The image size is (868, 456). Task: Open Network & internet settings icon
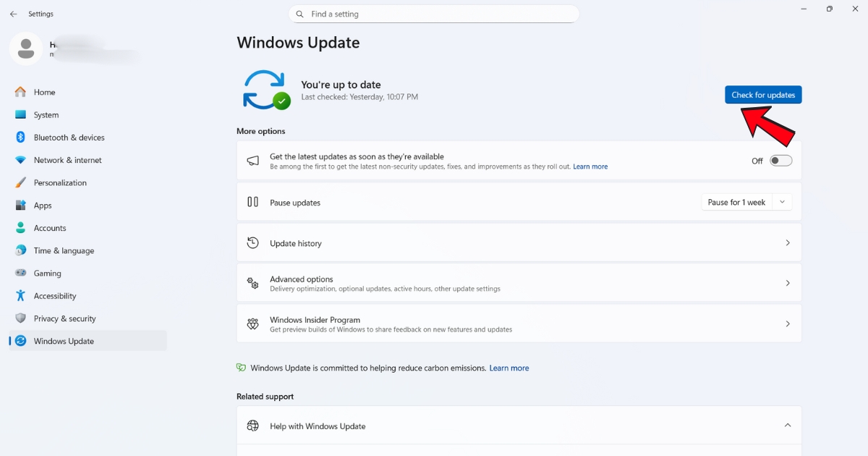pyautogui.click(x=20, y=160)
